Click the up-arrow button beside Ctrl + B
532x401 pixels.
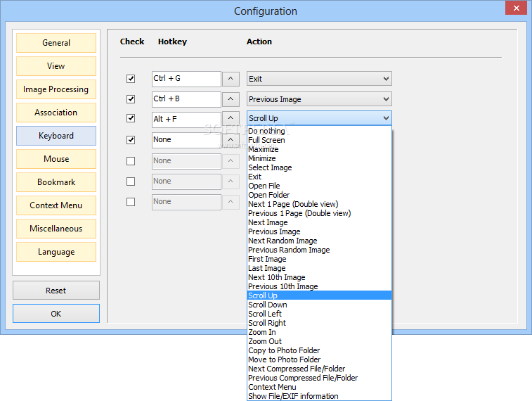tap(231, 99)
